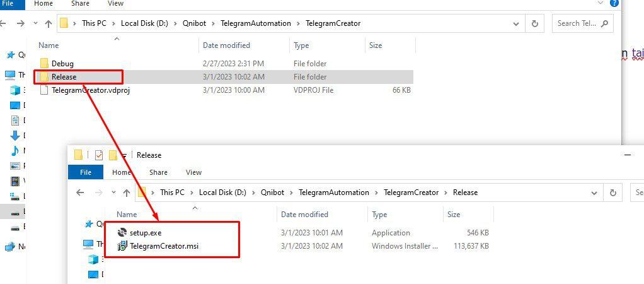Select the Desktop icon in the back sidebar
Viewport: 644px width, 284px height.
(15, 105)
